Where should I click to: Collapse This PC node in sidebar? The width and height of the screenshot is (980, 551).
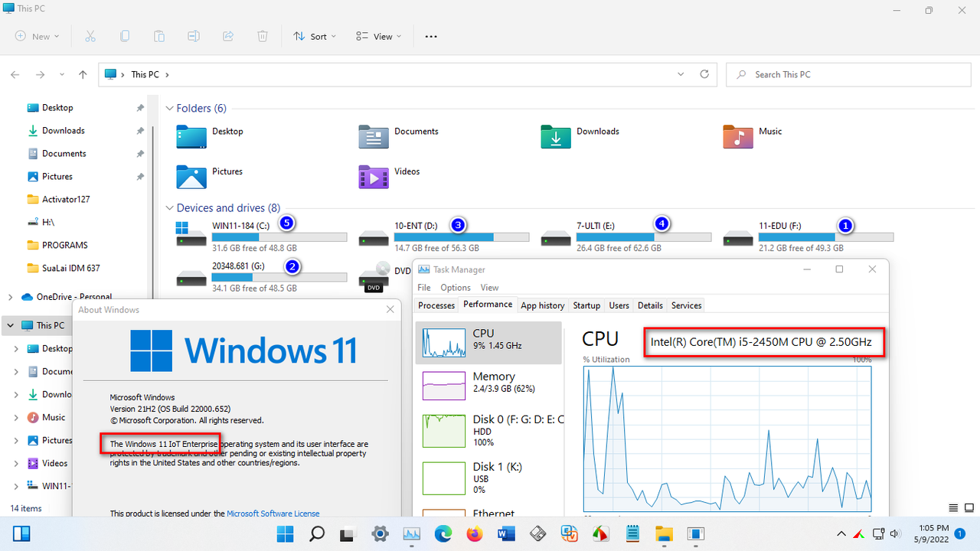10,325
